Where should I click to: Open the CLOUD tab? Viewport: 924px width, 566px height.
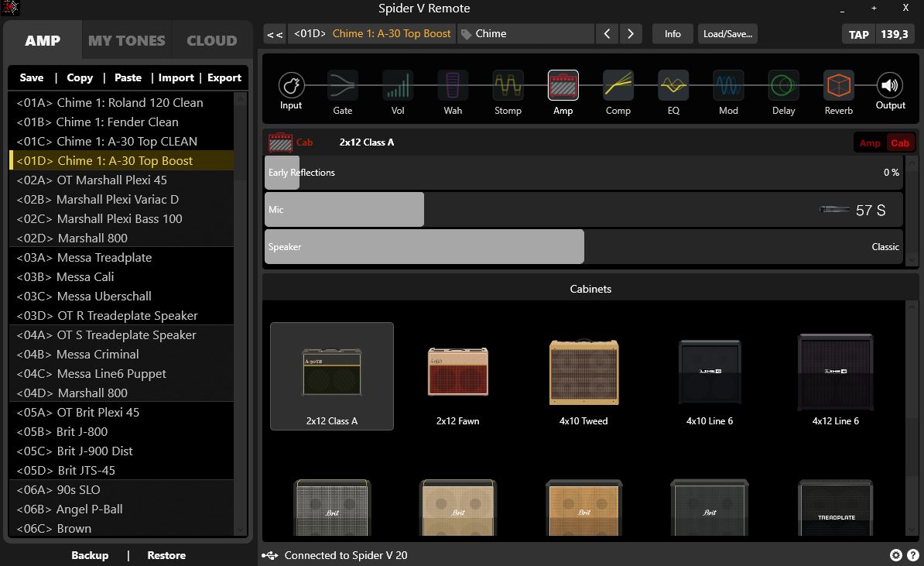click(211, 40)
